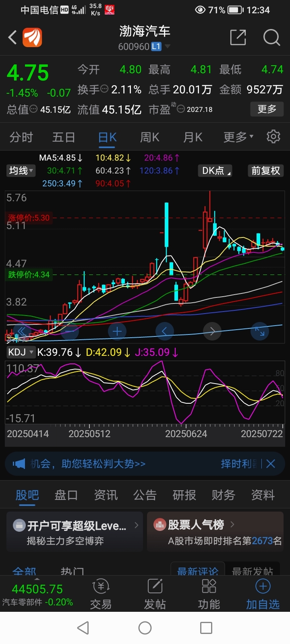290x644 pixels.
Task: Open the 交易 trade icon
Action: click(x=101, y=586)
